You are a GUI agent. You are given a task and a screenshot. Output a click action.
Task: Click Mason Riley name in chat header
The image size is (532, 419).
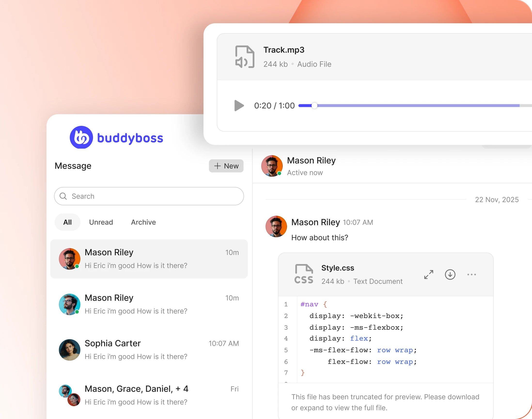[311, 161]
